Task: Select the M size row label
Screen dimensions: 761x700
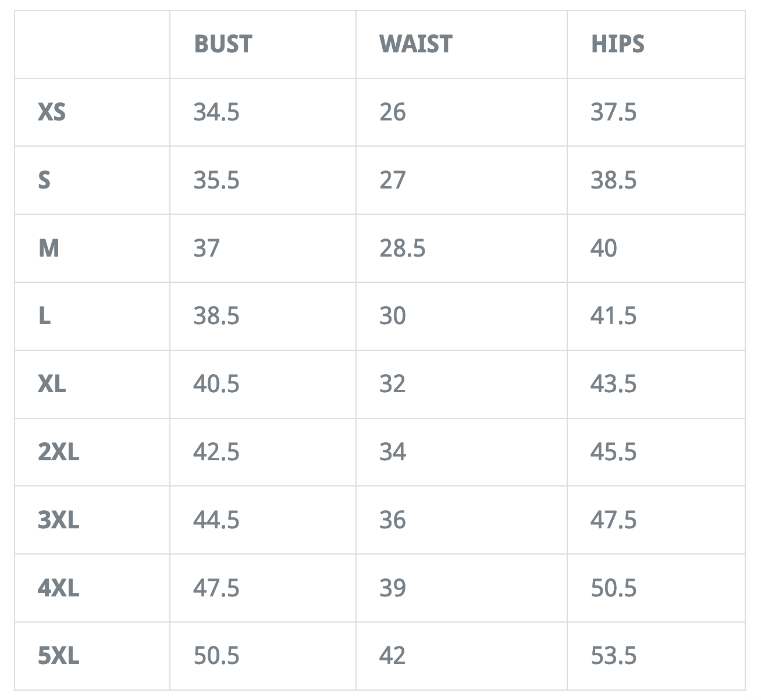Action: tap(48, 248)
